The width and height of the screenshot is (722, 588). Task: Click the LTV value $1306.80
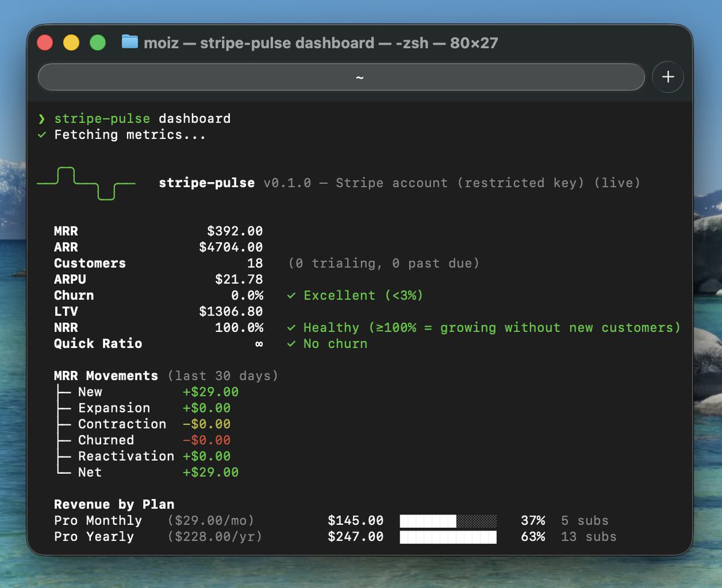coord(231,311)
